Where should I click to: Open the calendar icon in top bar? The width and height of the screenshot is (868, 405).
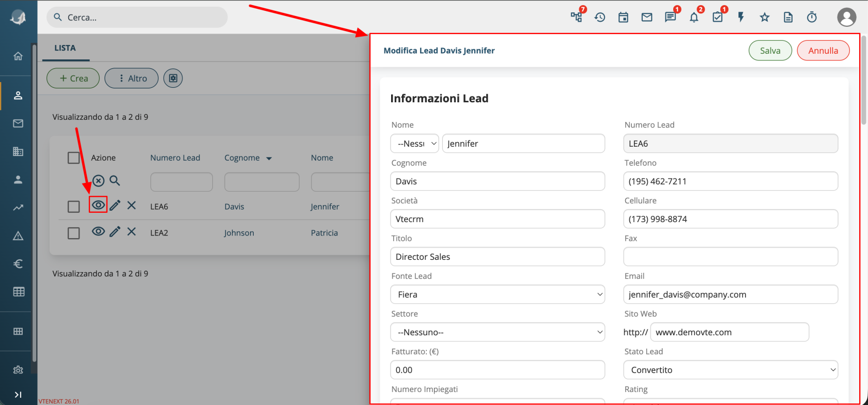[x=624, y=17]
